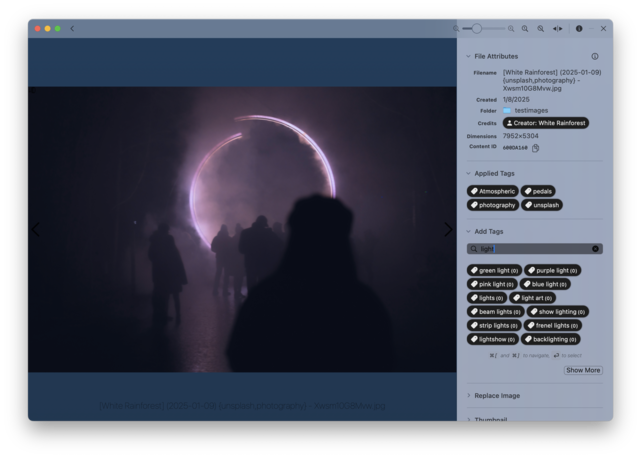
Task: Clear the tag search text
Action: tap(595, 249)
